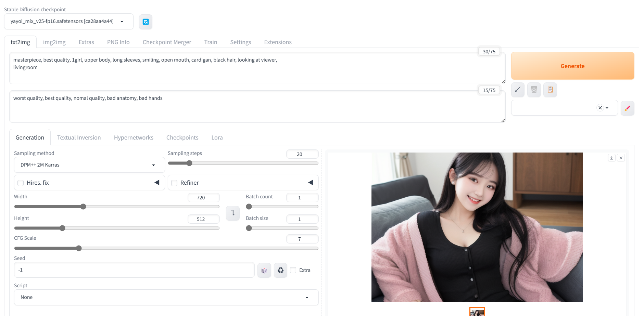The width and height of the screenshot is (644, 316).
Task: Enable the Refiner checkbox
Action: pyautogui.click(x=174, y=183)
